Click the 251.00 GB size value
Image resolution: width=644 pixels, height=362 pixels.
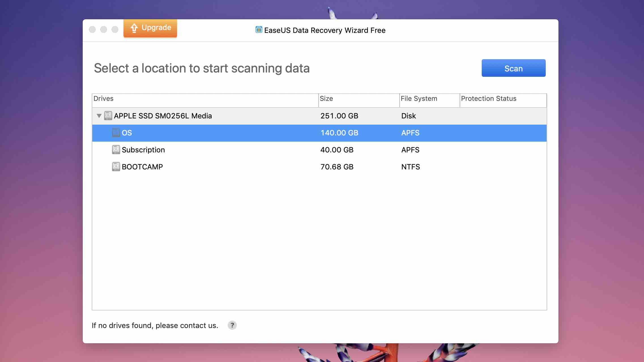[x=339, y=116]
